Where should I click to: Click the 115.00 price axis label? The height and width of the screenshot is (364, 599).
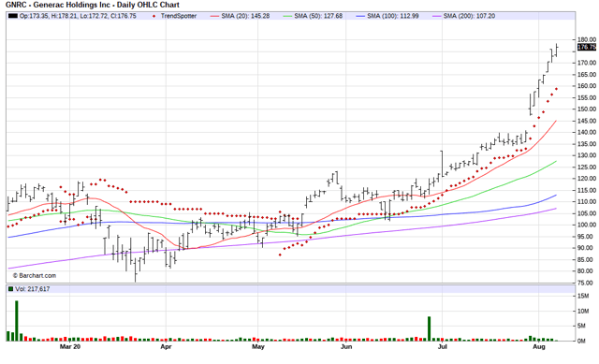click(587, 190)
